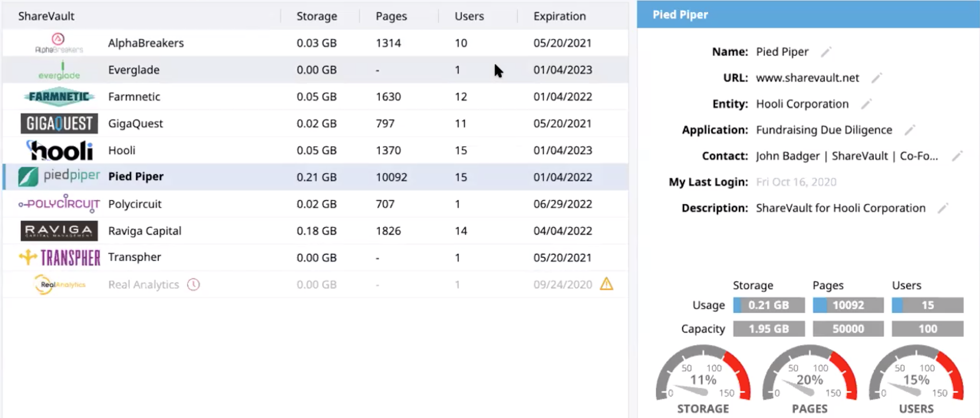Edit the URL field pencil icon
Screen dimensions: 980x418
coord(877,78)
